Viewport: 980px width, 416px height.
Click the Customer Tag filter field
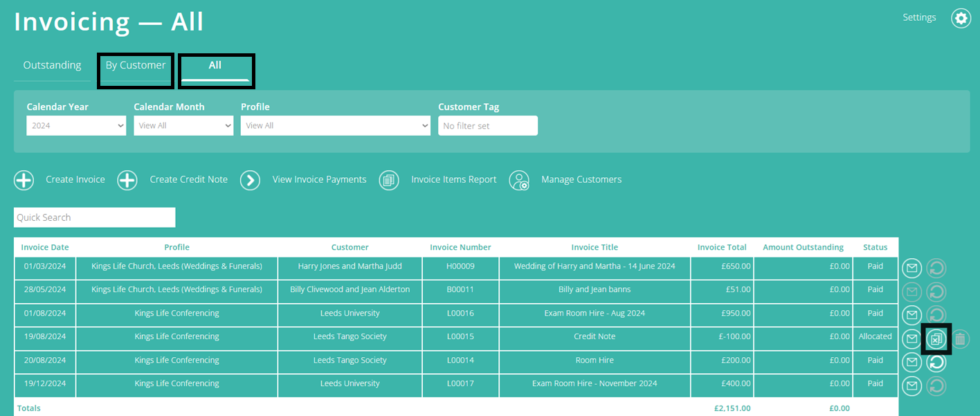[x=488, y=125]
